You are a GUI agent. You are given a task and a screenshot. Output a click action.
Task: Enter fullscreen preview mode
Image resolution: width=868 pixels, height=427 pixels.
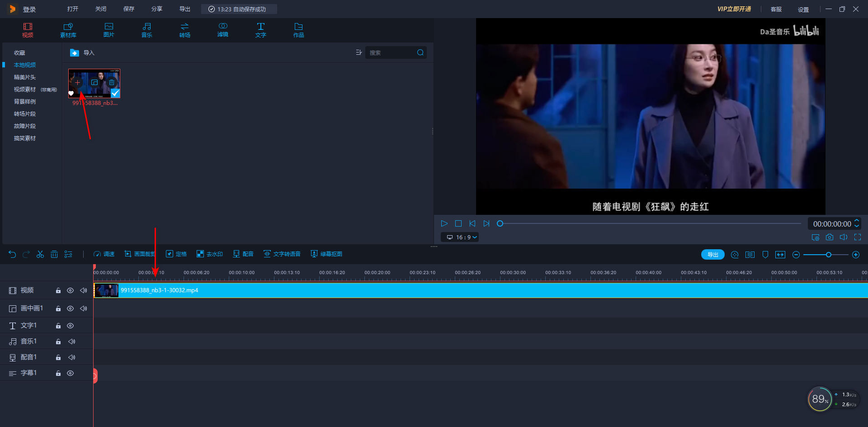point(858,237)
